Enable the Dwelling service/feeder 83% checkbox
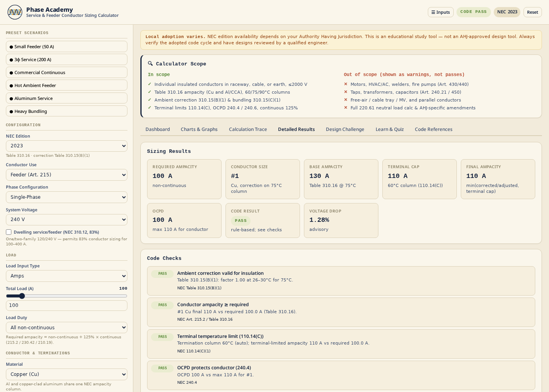549x392 pixels. [9, 232]
